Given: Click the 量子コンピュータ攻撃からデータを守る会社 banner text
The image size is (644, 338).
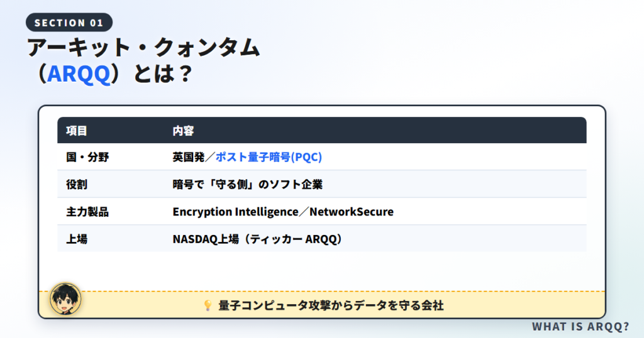Looking at the screenshot, I should pyautogui.click(x=331, y=305).
